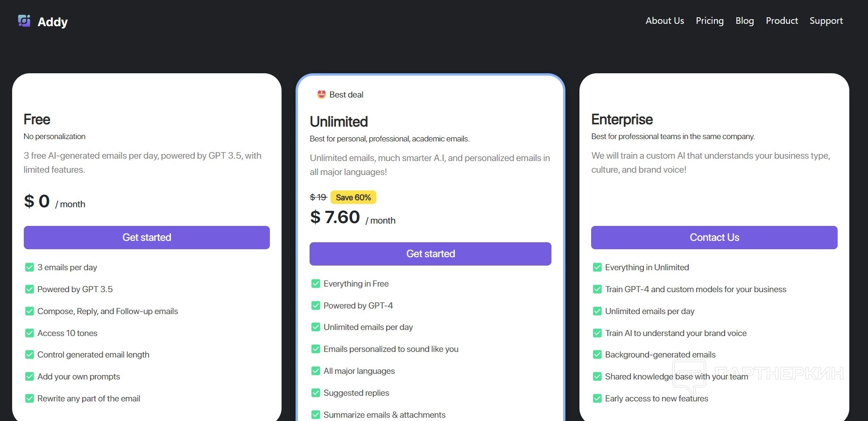Click check icon next to All major languages

tap(316, 371)
